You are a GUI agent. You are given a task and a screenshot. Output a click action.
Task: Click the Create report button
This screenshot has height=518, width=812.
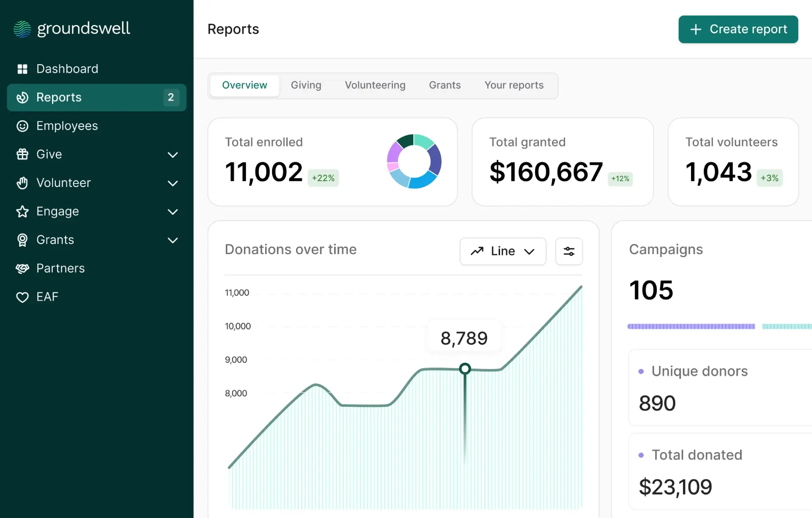click(x=738, y=29)
